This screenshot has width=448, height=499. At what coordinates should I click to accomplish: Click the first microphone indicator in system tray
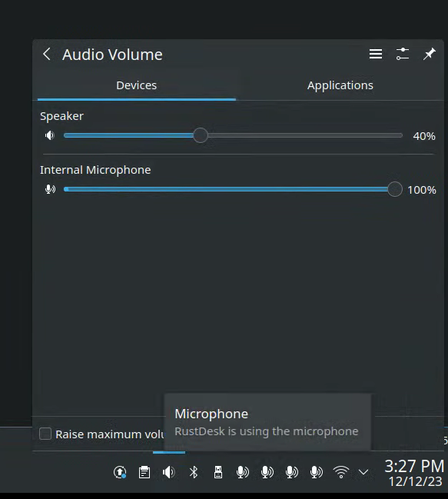243,472
